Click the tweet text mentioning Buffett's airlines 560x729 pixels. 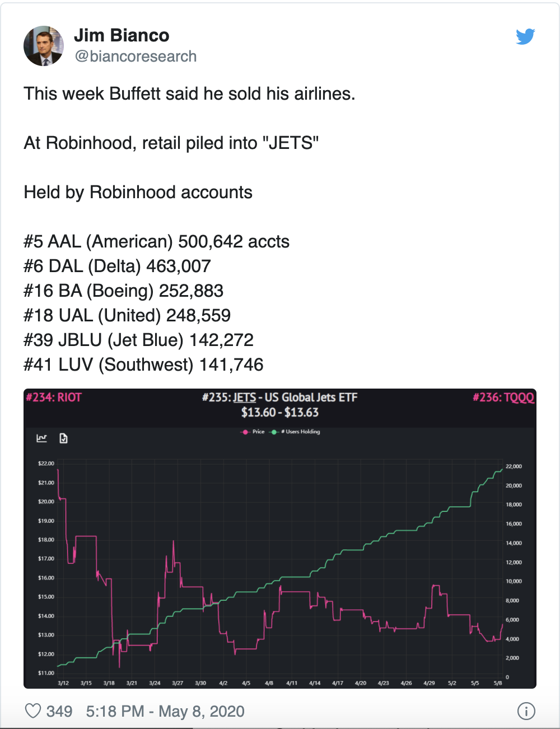(x=189, y=94)
